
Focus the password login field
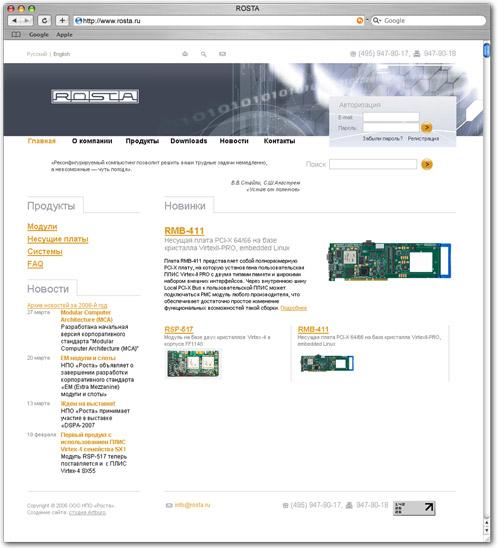[x=391, y=127]
